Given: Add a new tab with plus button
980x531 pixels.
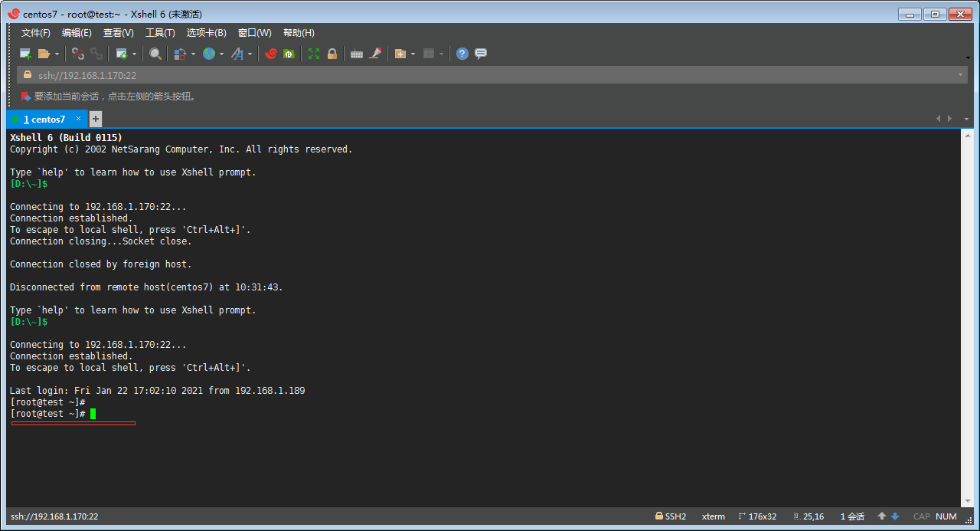Looking at the screenshot, I should click(96, 119).
